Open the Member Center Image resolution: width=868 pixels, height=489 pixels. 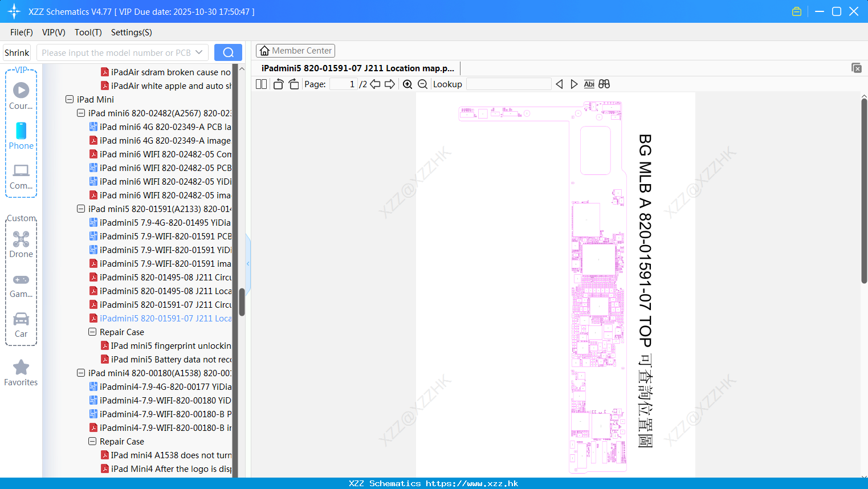[x=295, y=51]
